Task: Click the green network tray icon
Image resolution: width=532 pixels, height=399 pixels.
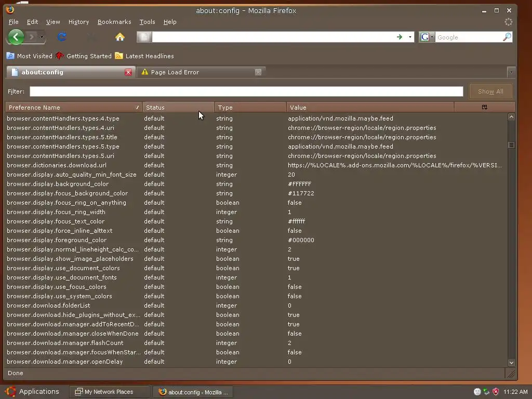Action: coord(486,392)
